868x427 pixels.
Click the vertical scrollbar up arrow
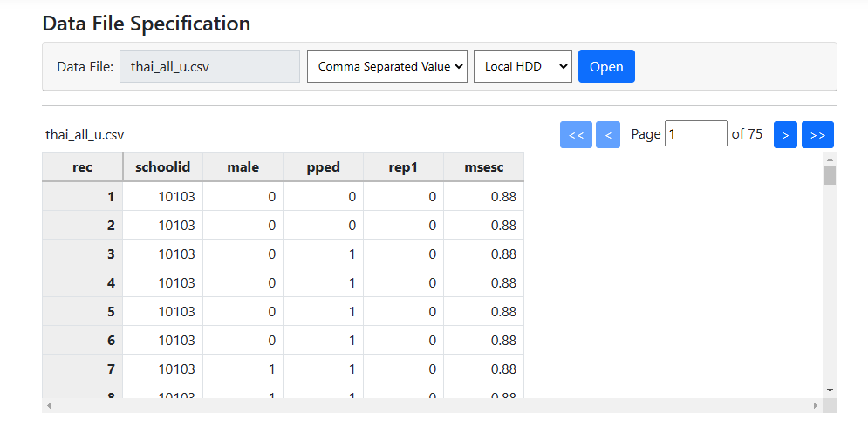830,159
